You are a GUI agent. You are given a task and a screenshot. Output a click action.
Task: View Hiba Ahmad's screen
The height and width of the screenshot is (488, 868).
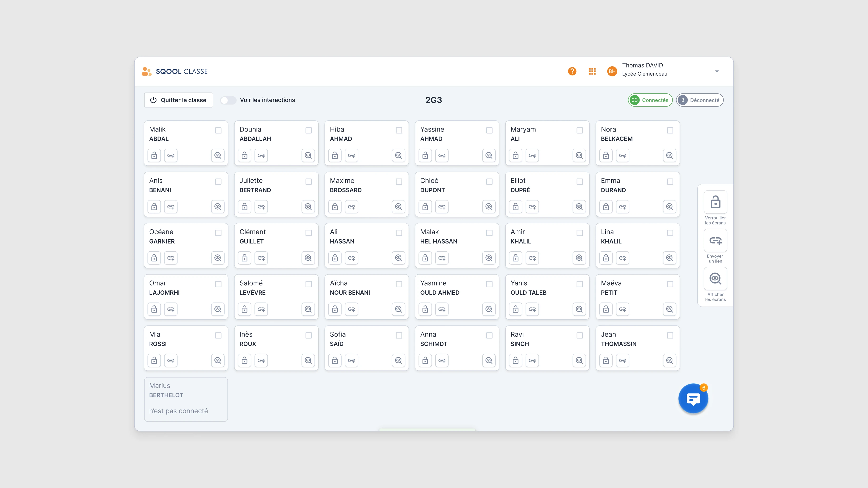398,155
